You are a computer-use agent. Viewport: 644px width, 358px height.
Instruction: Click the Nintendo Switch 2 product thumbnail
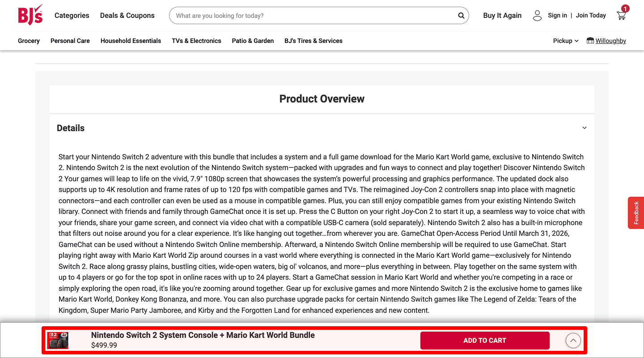pos(58,340)
